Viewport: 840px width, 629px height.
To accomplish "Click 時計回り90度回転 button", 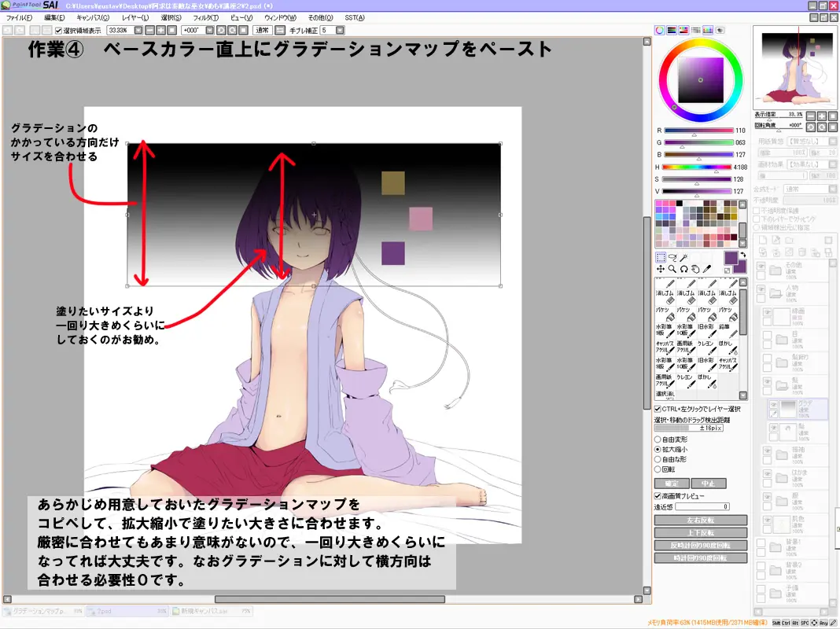I will (x=701, y=557).
